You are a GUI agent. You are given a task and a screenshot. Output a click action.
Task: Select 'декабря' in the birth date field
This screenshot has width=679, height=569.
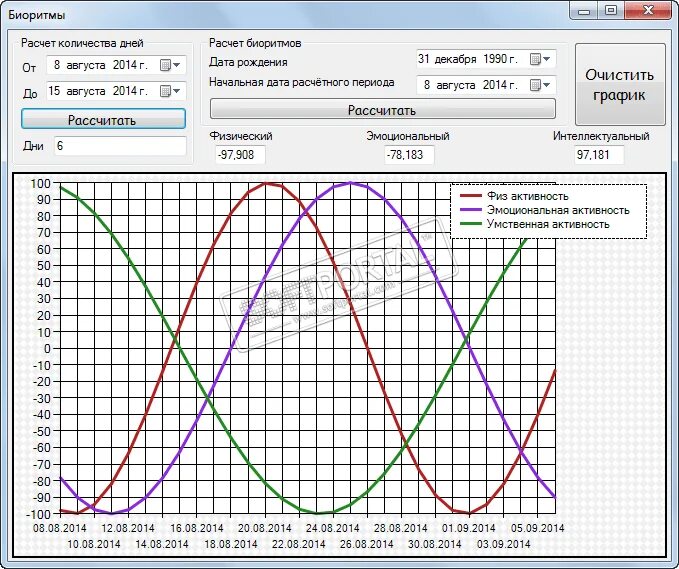pyautogui.click(x=456, y=59)
